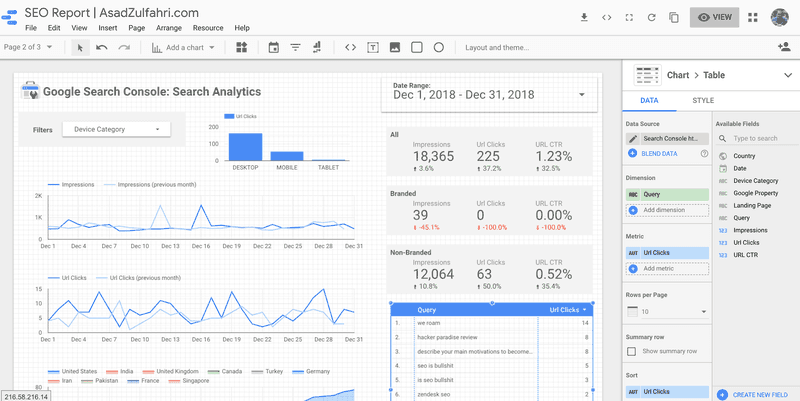800x401 pixels.
Task: Open the Google apps grid icon
Action: click(753, 17)
